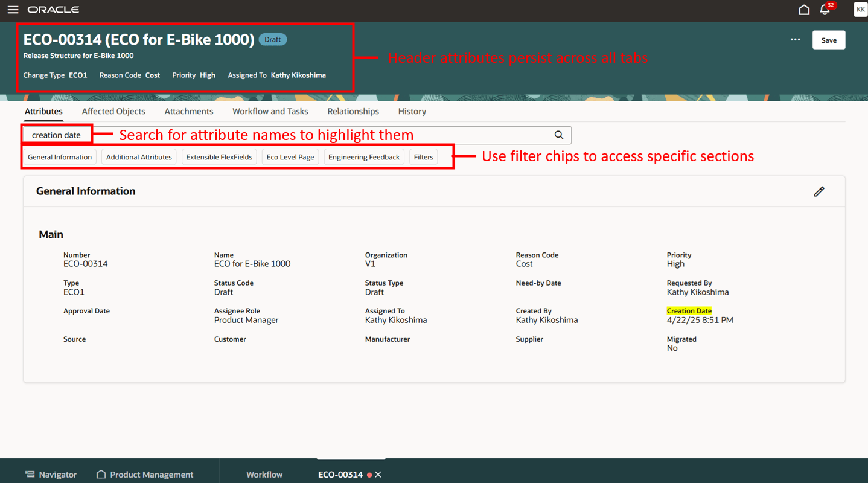Click the Main subsection heading
Viewport: 868px width, 483px height.
click(51, 234)
